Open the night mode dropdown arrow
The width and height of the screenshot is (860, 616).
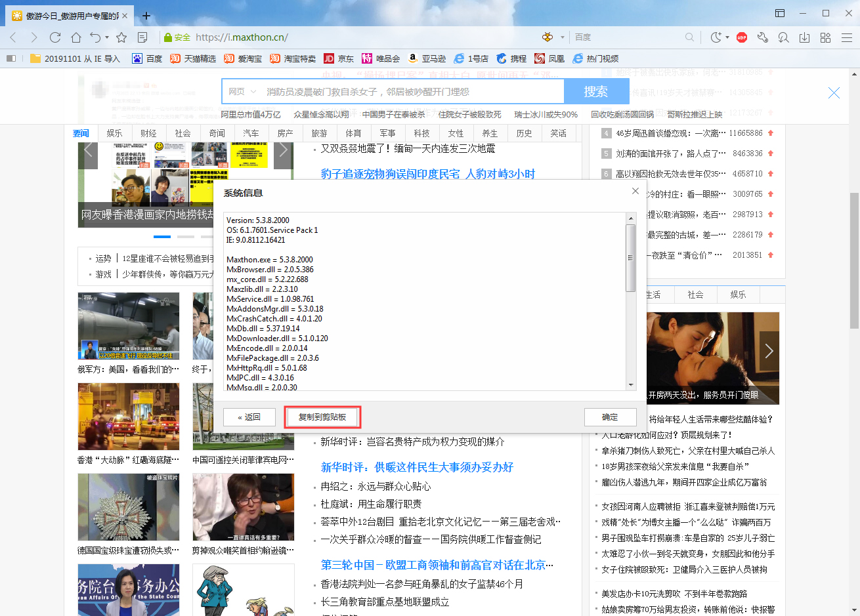click(728, 38)
